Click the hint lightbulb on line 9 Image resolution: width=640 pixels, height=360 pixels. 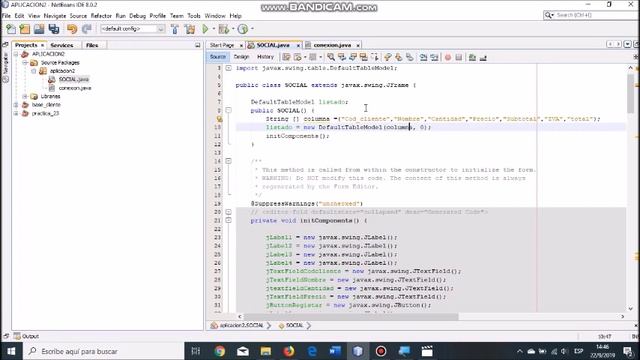tap(220, 119)
